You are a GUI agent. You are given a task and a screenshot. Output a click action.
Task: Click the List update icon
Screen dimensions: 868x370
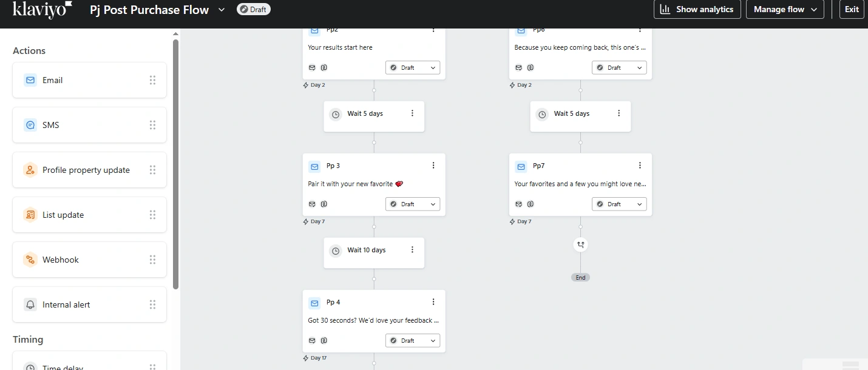pos(30,215)
